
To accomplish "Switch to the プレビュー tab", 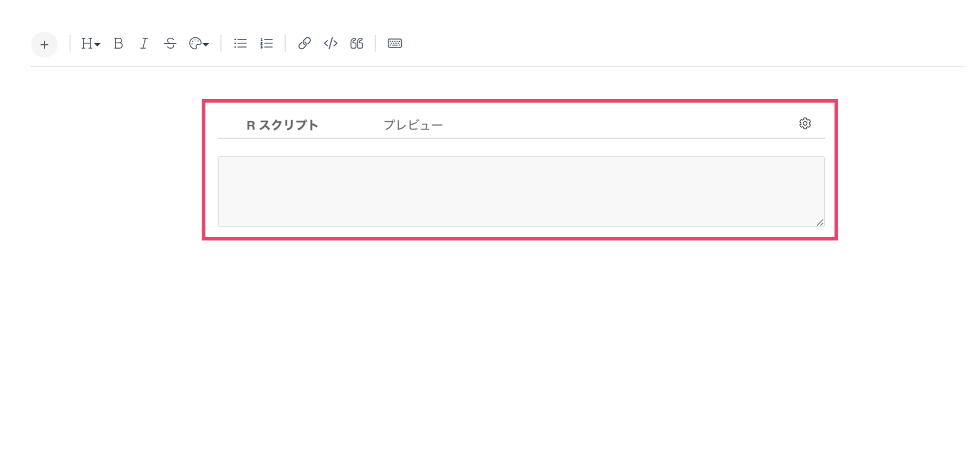I will click(x=413, y=125).
